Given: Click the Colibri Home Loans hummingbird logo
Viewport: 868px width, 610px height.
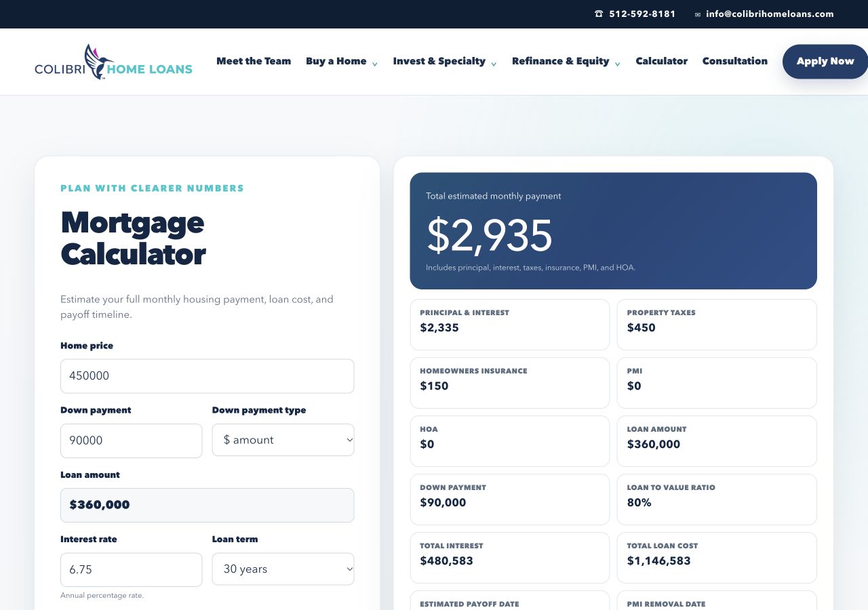Looking at the screenshot, I should point(113,62).
